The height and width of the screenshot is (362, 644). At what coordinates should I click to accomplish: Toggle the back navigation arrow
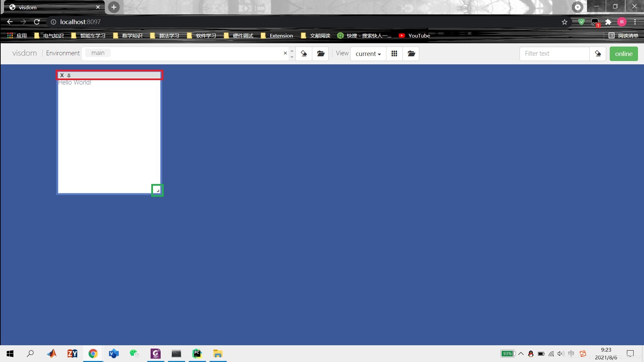click(x=9, y=22)
